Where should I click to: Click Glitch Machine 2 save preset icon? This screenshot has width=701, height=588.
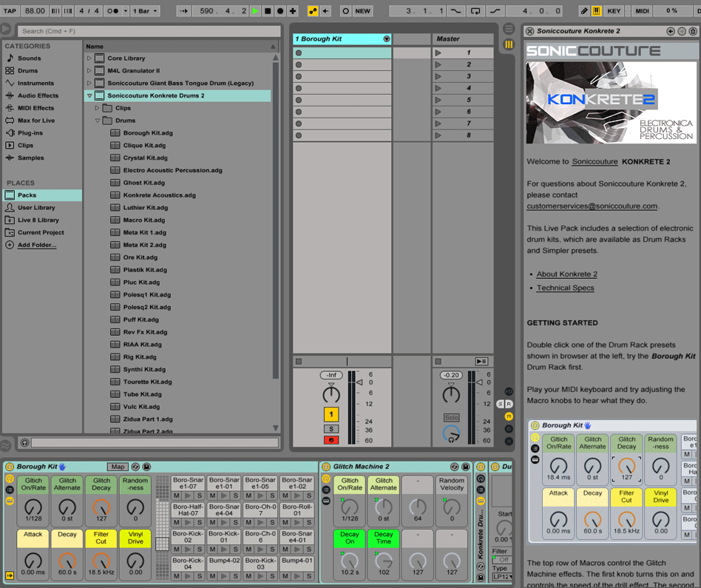(x=465, y=467)
